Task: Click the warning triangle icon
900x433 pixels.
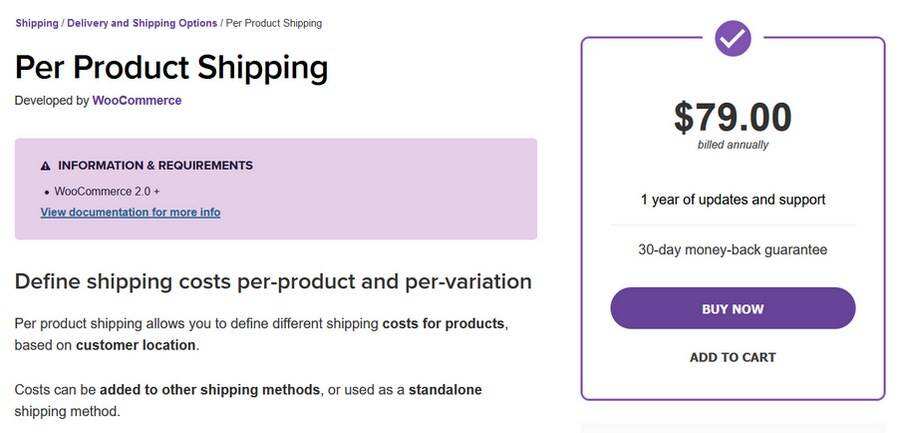Action: click(x=45, y=166)
